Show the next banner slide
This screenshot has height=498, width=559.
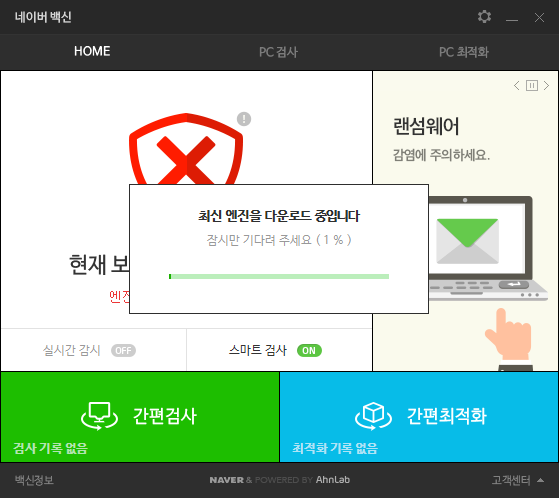pyautogui.click(x=546, y=86)
